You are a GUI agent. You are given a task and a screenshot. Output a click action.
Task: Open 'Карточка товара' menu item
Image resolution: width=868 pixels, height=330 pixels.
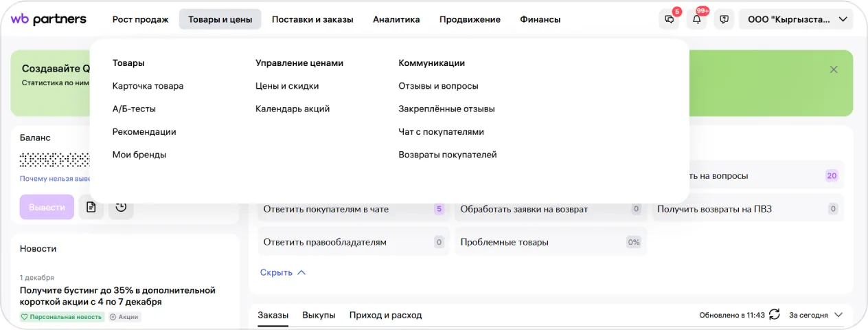click(148, 86)
